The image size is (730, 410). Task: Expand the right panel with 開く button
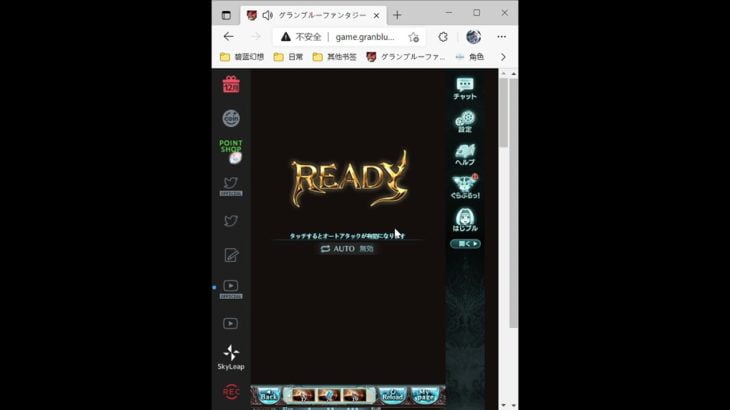(465, 244)
